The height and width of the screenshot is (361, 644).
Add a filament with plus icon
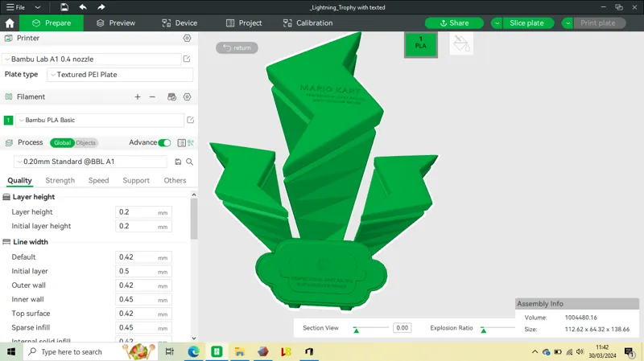[138, 96]
